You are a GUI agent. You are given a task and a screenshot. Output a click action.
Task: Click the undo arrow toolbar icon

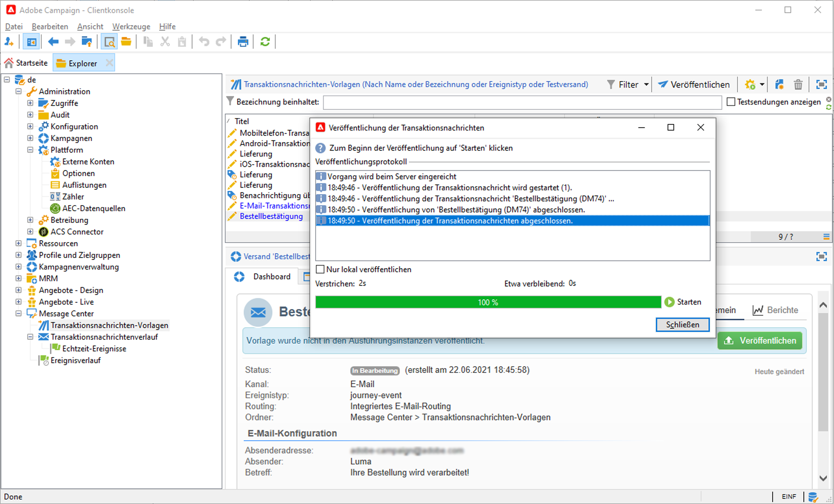[x=204, y=42]
